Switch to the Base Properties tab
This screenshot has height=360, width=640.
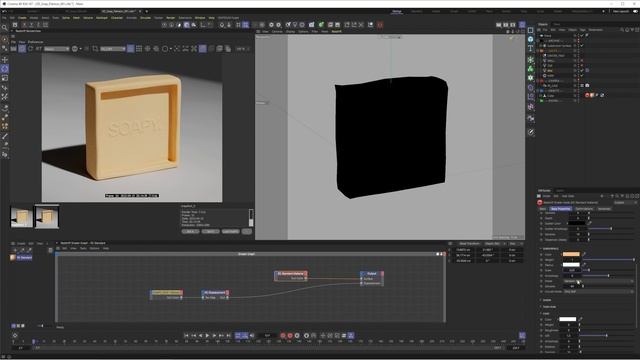[x=560, y=209]
